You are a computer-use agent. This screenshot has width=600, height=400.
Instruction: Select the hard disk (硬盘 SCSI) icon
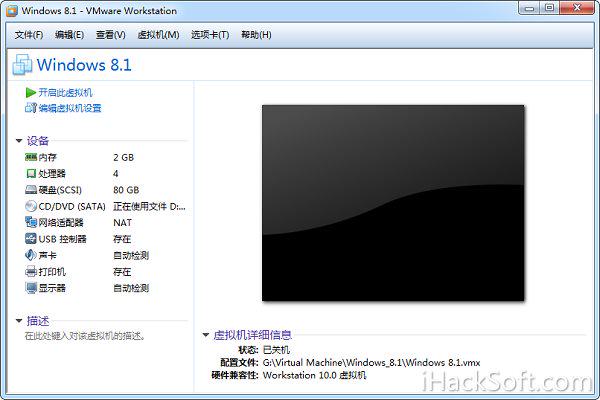click(x=31, y=190)
